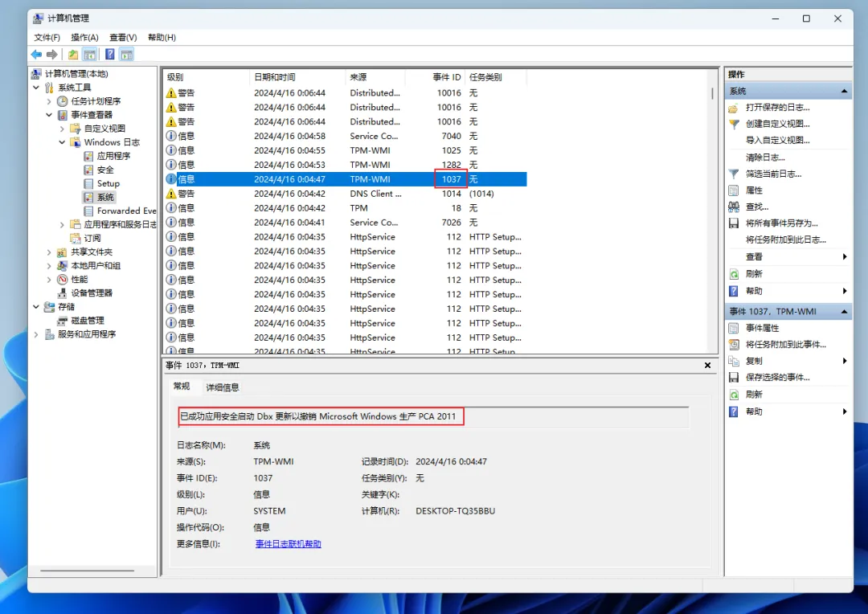This screenshot has height=614, width=868.
Task: Select the Setup log in the tree
Action: [x=108, y=183]
